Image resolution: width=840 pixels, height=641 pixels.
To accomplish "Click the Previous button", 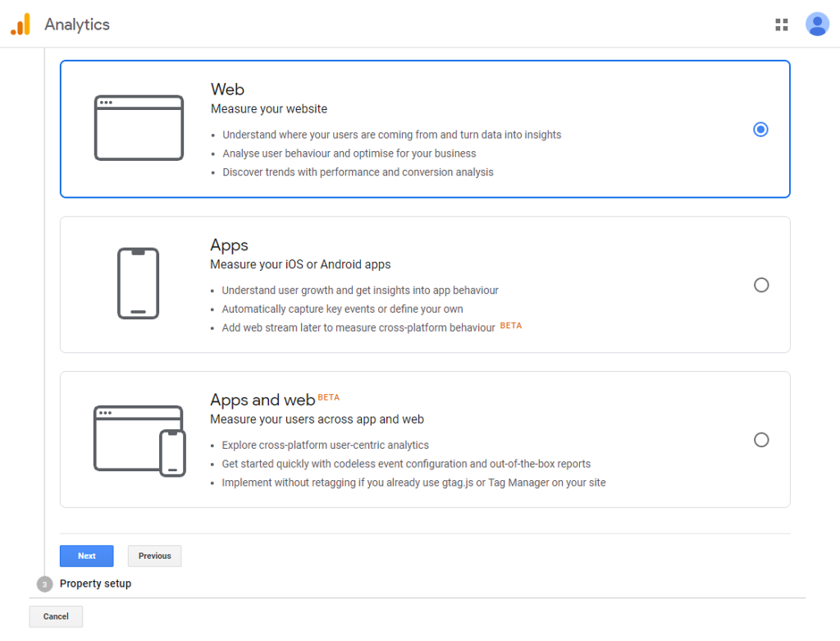I will point(154,556).
